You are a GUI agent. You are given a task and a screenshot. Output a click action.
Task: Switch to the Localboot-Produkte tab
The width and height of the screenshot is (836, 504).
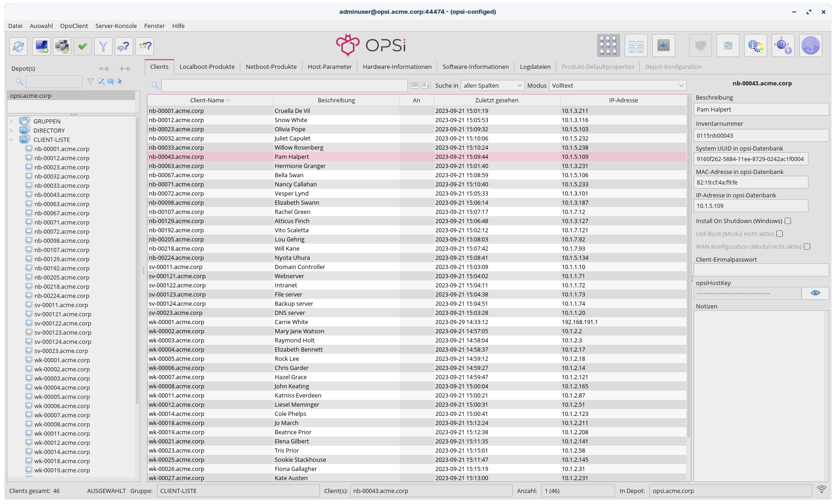[x=207, y=67]
